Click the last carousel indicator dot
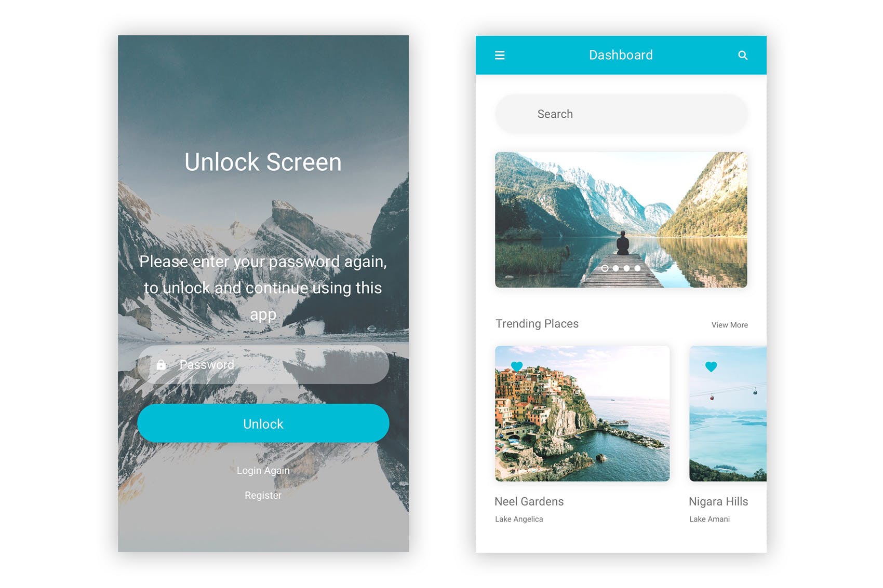This screenshot has height=588, width=883. 636,269
